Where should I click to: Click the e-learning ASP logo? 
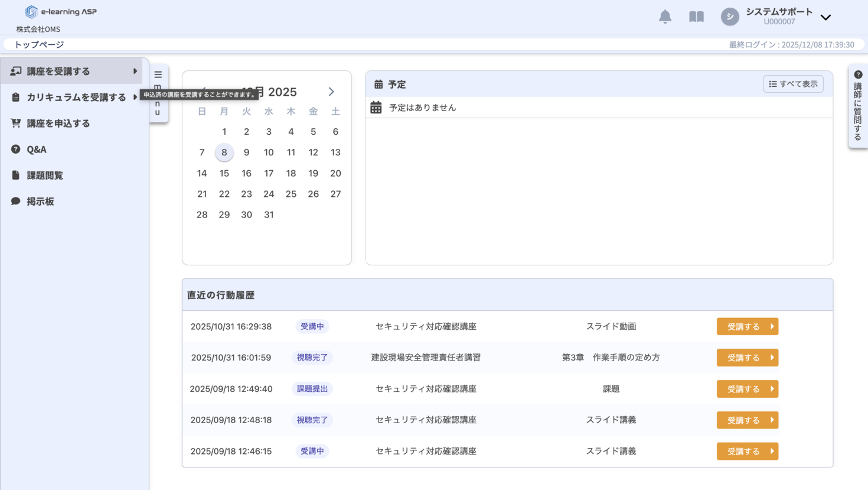[x=61, y=12]
